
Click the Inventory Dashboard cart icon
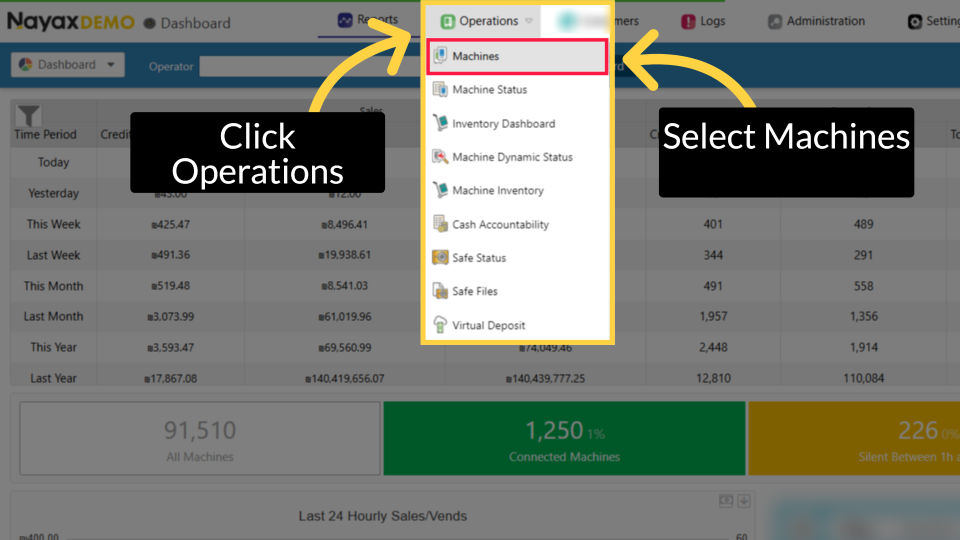[x=440, y=123]
